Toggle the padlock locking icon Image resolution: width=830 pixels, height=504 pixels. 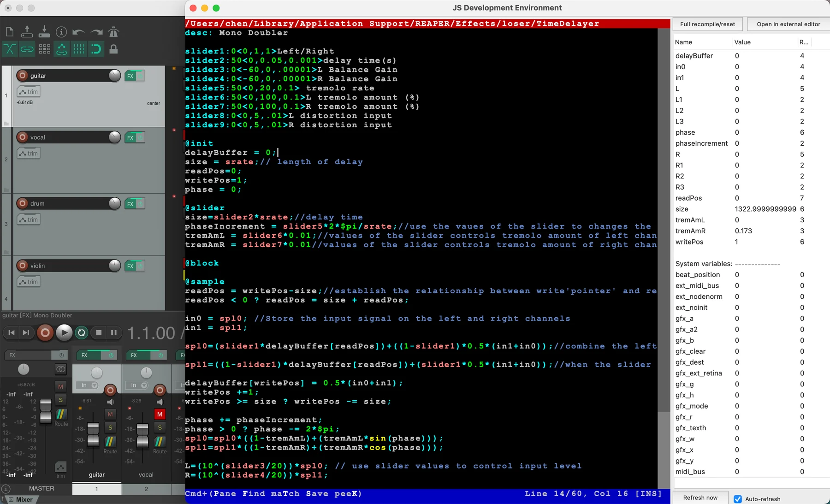[113, 49]
